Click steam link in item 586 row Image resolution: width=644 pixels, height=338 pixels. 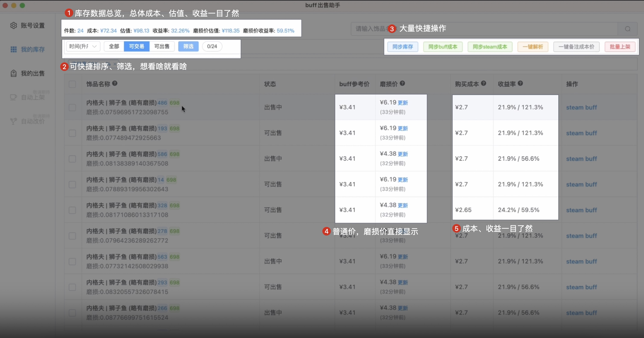575,159
